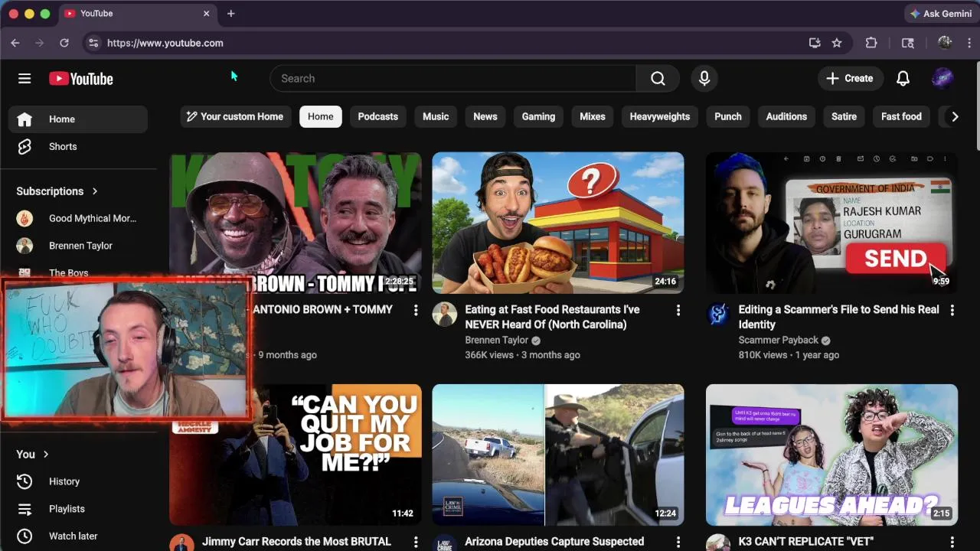Select the Mixes filter chip
The height and width of the screenshot is (551, 980).
click(593, 116)
